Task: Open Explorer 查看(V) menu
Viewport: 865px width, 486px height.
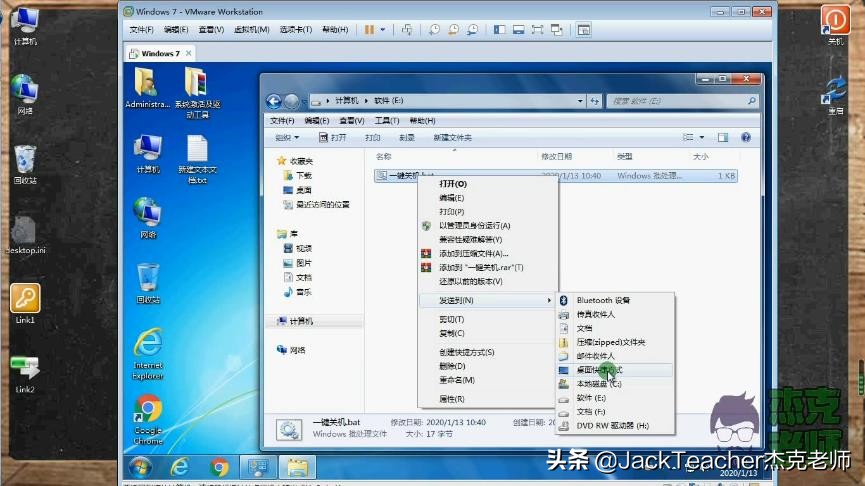Action: (352, 121)
